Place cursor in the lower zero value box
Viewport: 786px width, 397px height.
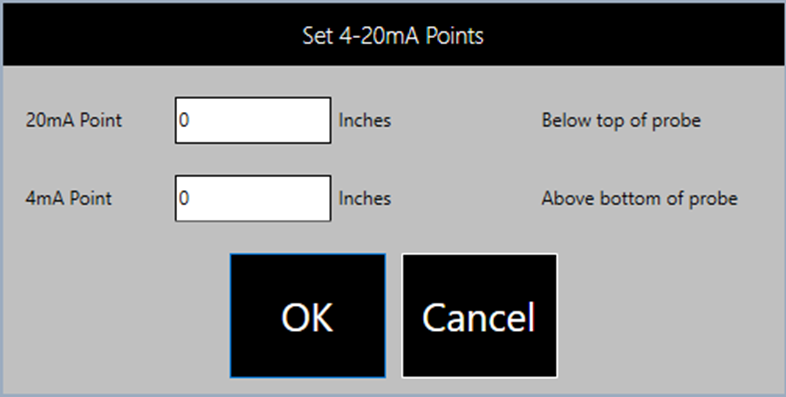253,198
